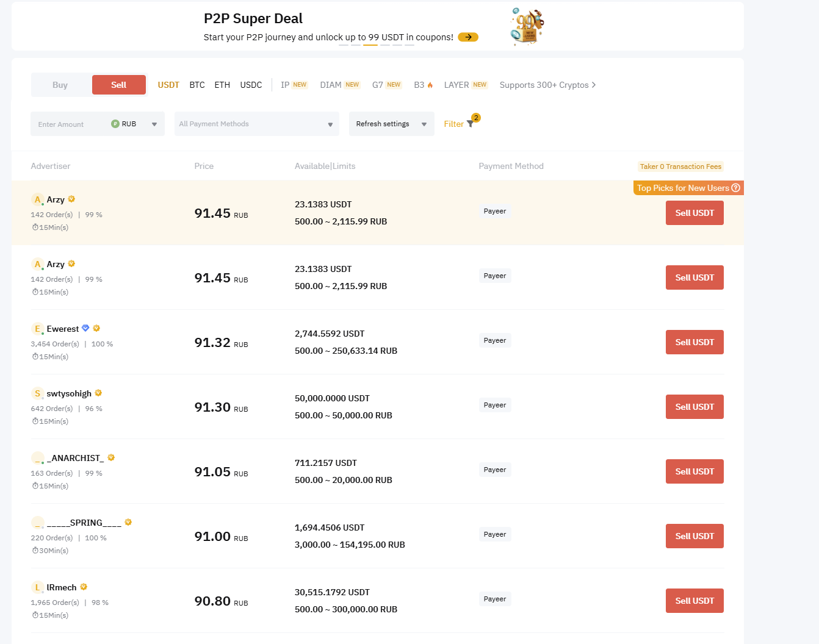Open the Supports 300+ Cryptos link

tap(547, 85)
